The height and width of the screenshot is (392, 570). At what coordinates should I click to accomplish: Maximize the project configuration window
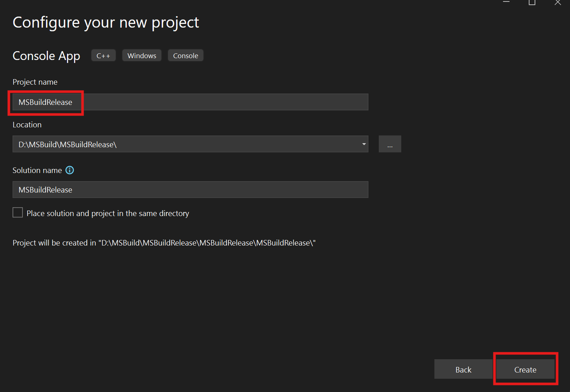coord(532,3)
